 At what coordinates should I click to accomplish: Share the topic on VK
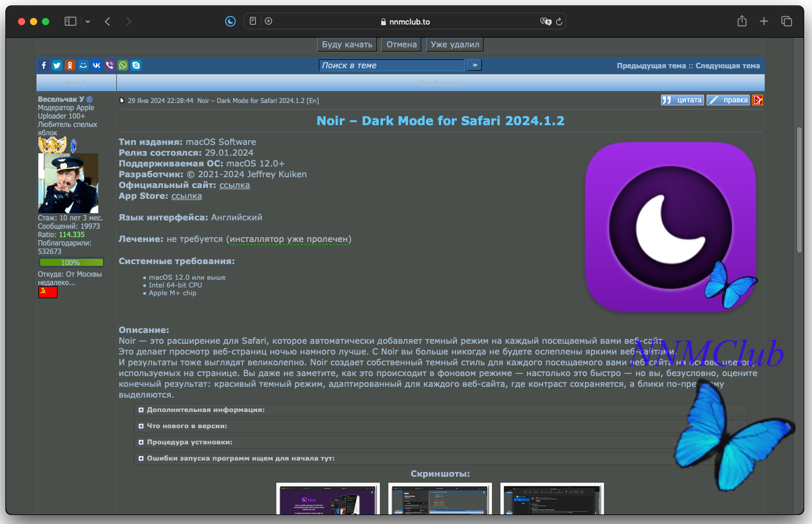(96, 65)
